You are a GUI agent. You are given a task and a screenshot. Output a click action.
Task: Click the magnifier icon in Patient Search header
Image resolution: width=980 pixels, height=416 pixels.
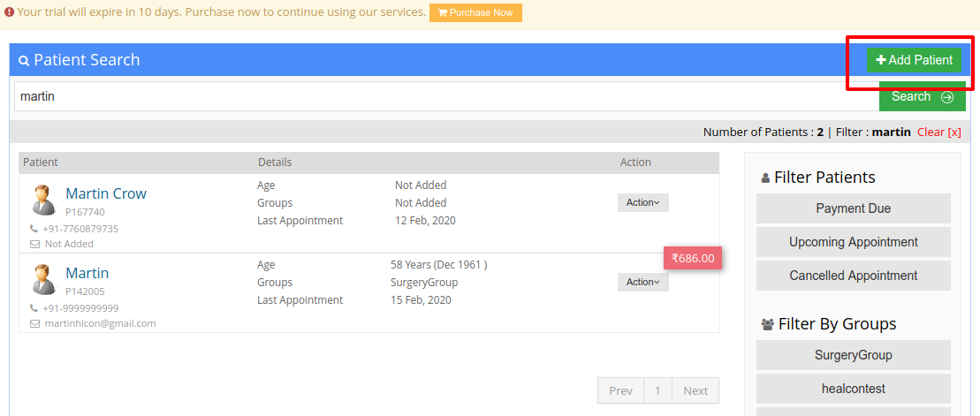(25, 61)
